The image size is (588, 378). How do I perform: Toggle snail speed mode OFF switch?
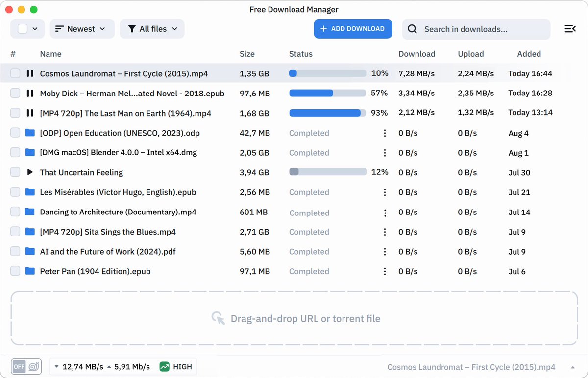(x=26, y=366)
